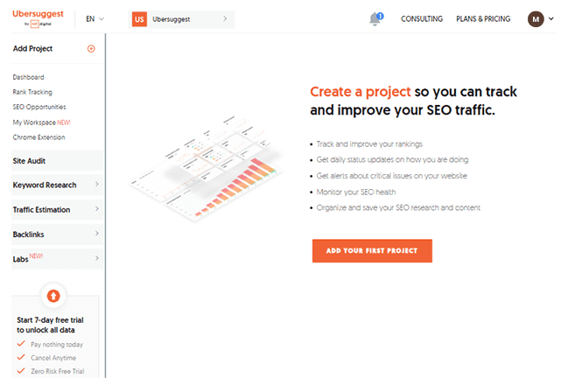Click the orange upgrade arrow icon
Viewport: 568px width, 392px height.
tap(53, 296)
